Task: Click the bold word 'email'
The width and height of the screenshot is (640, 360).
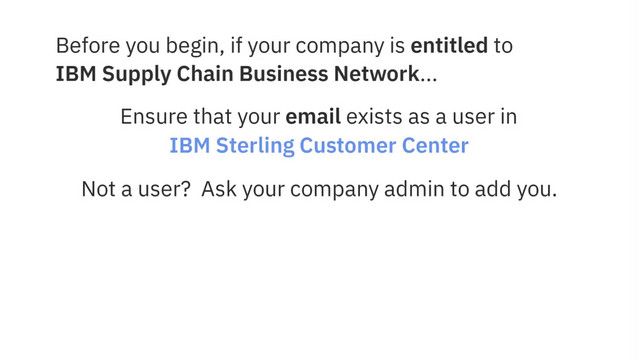Action: [x=313, y=117]
